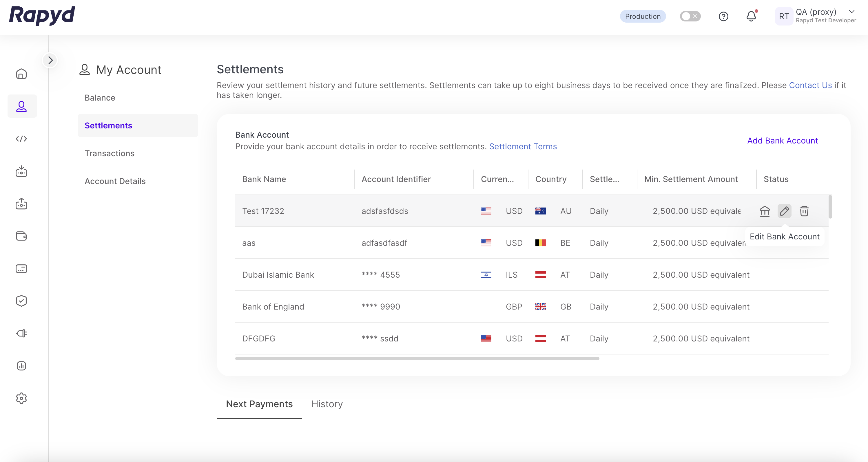Open the reports chart sidebar icon
This screenshot has height=462, width=868.
coord(21,365)
